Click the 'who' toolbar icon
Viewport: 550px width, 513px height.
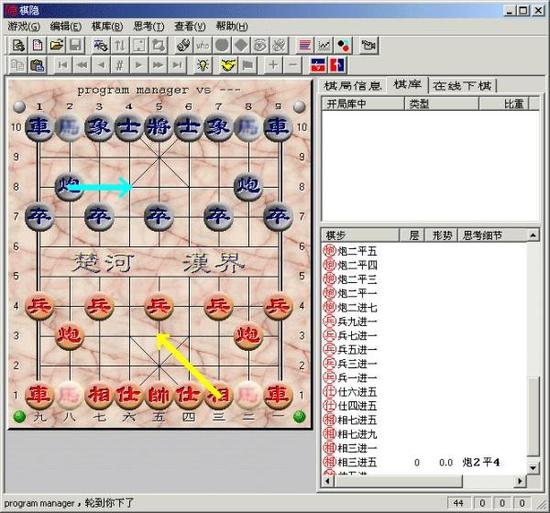202,45
